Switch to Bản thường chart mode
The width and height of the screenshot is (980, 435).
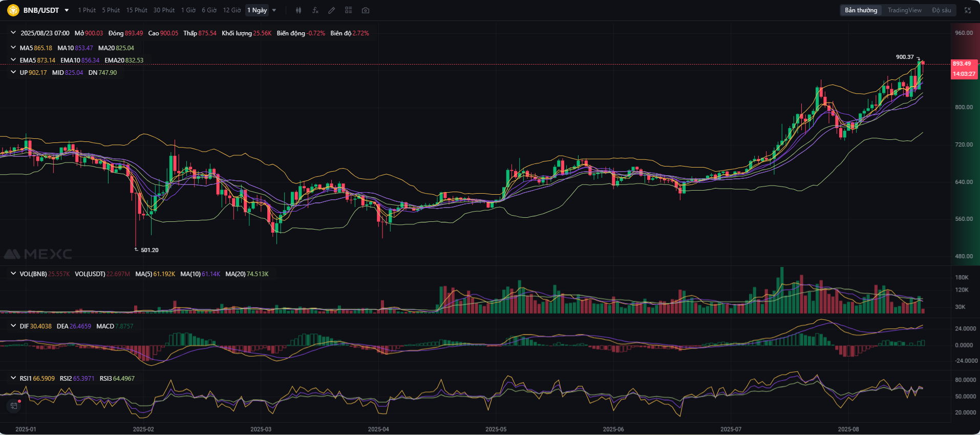(861, 10)
